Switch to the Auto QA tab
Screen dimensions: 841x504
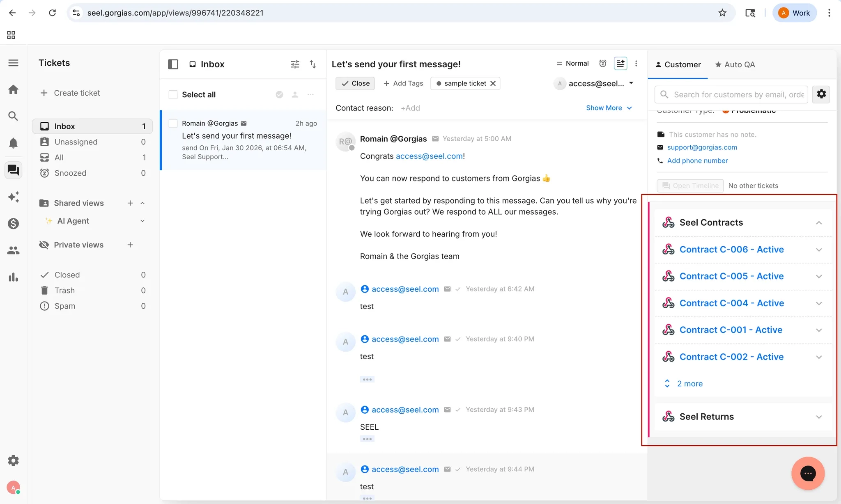click(735, 64)
